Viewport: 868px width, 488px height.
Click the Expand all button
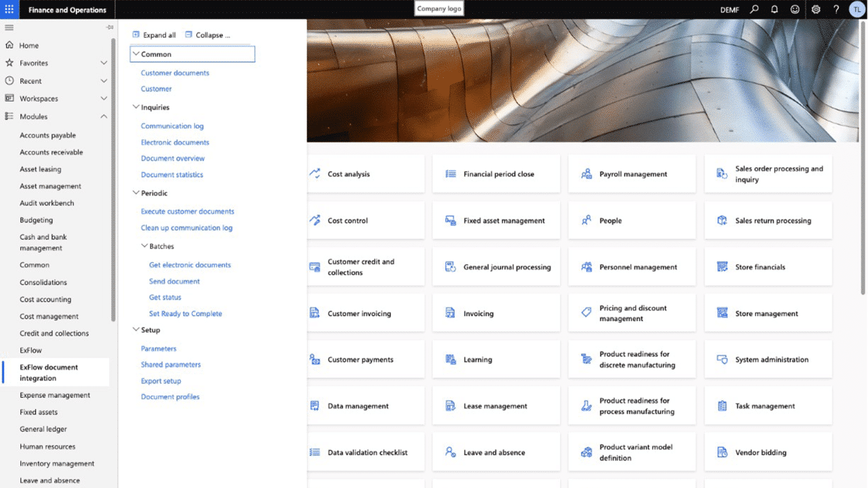coord(154,34)
